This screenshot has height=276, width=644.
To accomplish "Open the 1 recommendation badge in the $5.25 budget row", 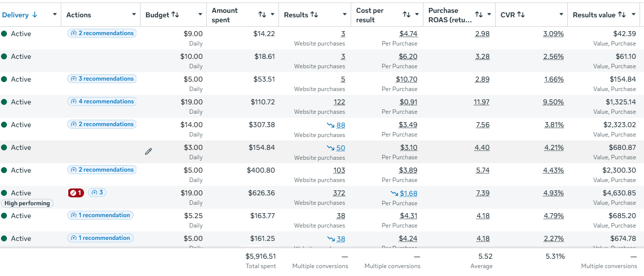I will [x=100, y=215].
